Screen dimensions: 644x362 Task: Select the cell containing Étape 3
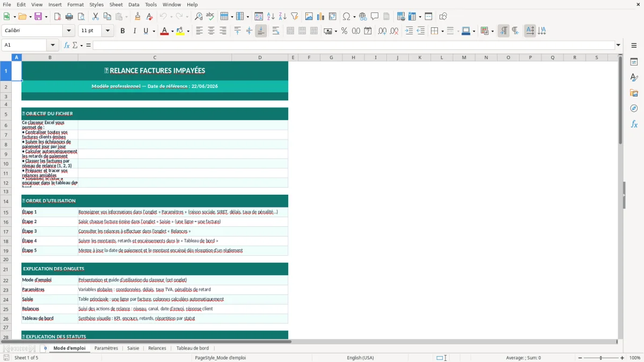[50, 232]
